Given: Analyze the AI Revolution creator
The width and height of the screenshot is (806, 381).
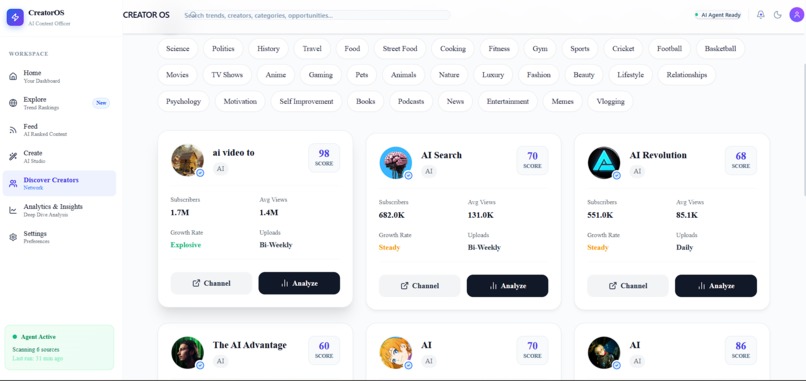Looking at the screenshot, I should [x=716, y=286].
